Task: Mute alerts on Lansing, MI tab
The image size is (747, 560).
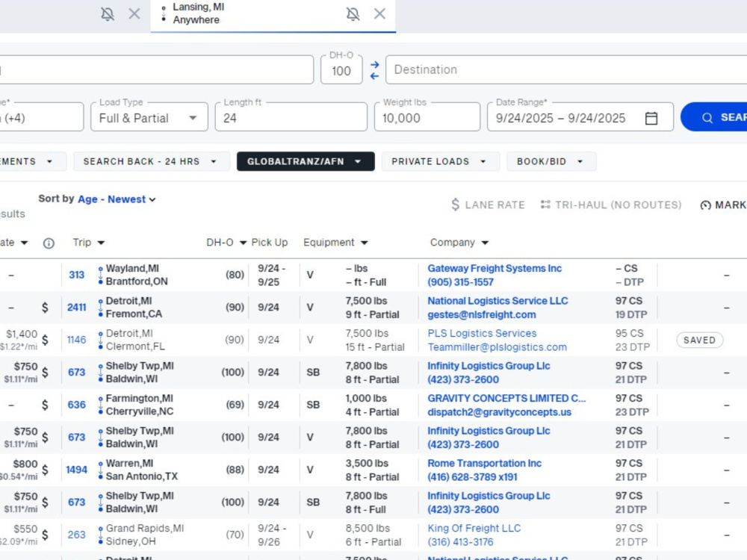Action: [x=353, y=13]
